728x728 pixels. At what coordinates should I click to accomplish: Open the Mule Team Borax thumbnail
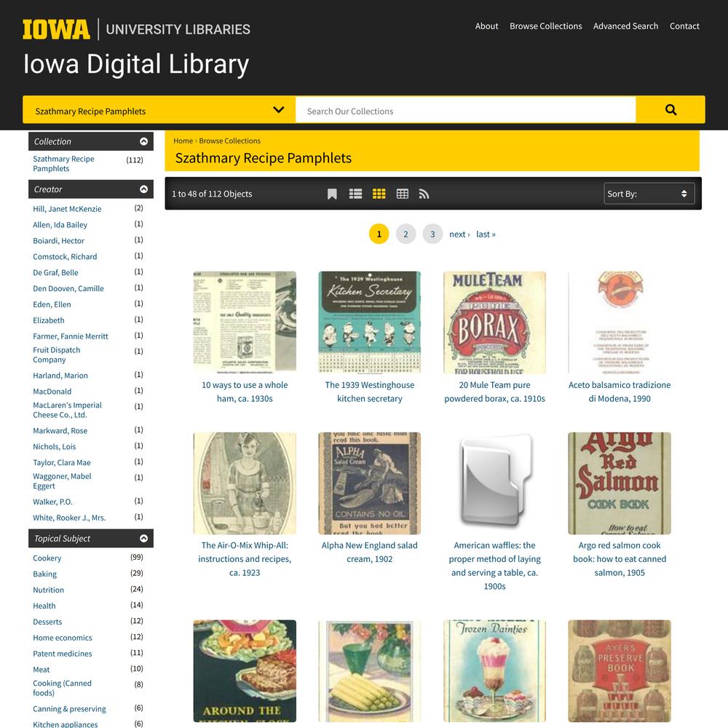point(494,323)
